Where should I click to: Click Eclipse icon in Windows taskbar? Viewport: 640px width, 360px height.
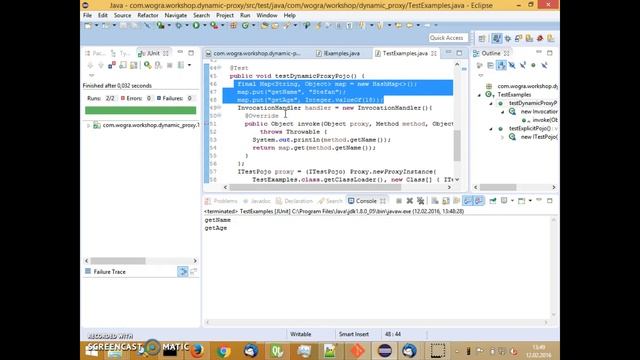click(384, 351)
